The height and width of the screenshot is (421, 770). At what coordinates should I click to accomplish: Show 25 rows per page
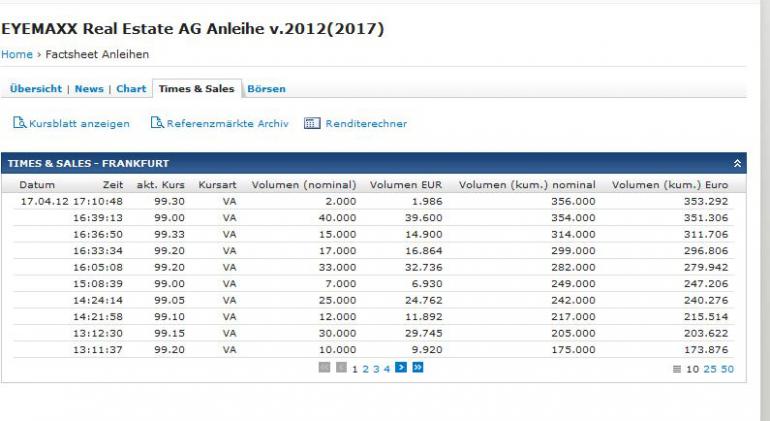710,369
